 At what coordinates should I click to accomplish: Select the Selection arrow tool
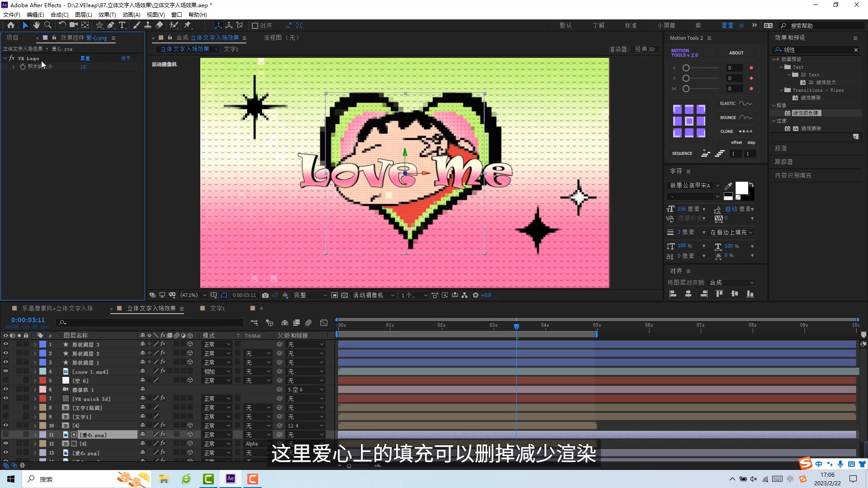tap(25, 25)
